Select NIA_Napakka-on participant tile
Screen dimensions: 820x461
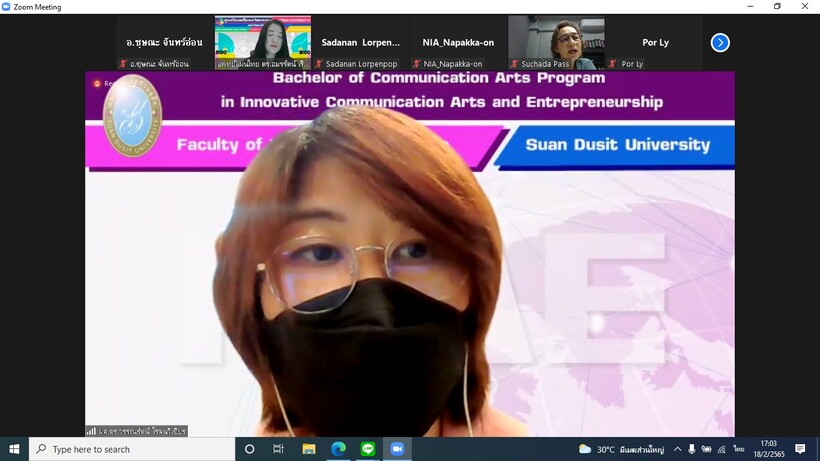458,42
